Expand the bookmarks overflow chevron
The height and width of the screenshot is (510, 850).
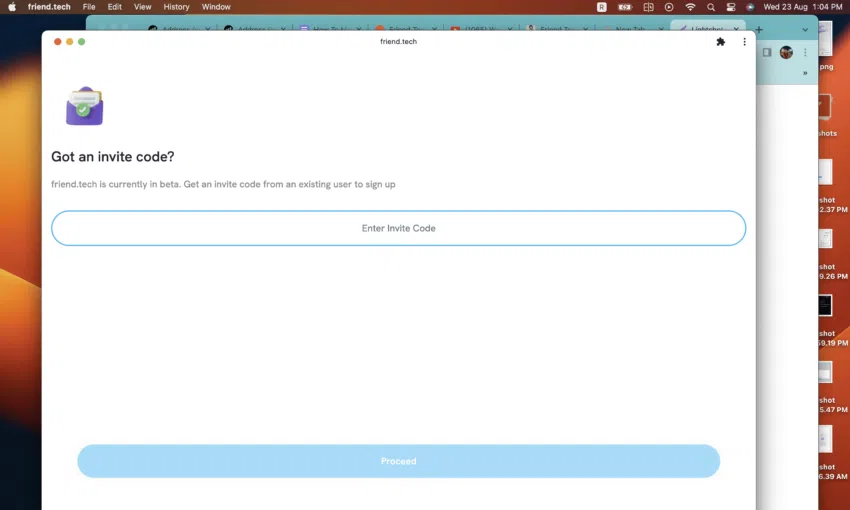pyautogui.click(x=805, y=73)
